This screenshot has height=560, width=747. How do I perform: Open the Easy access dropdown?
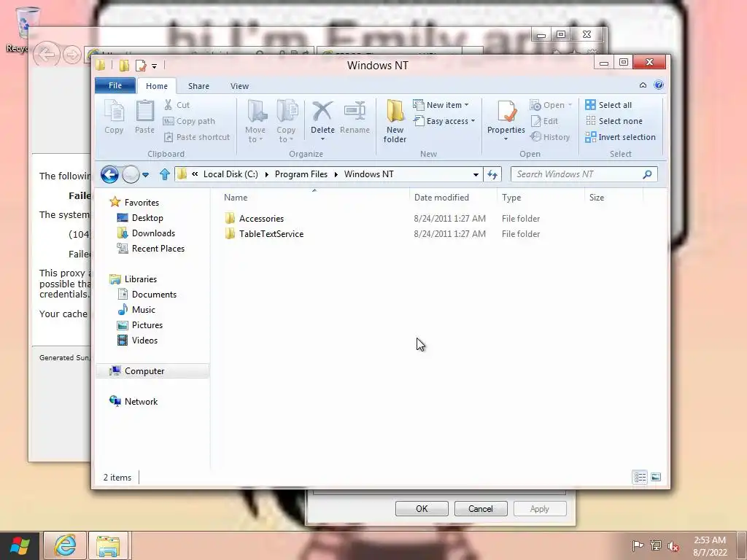444,121
